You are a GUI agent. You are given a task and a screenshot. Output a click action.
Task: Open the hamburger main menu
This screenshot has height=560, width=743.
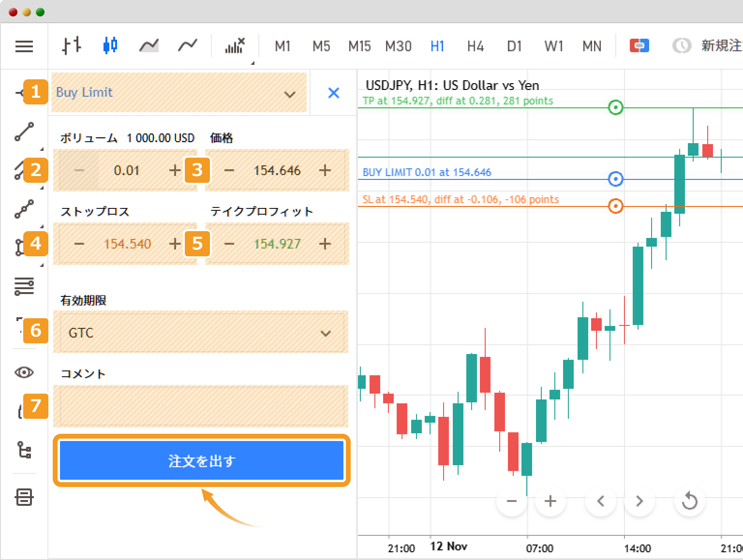point(24,46)
